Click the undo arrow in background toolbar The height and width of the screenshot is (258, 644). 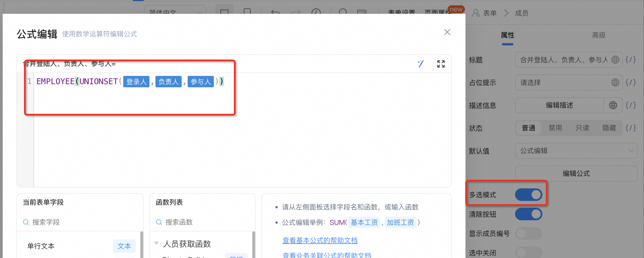pos(275,12)
